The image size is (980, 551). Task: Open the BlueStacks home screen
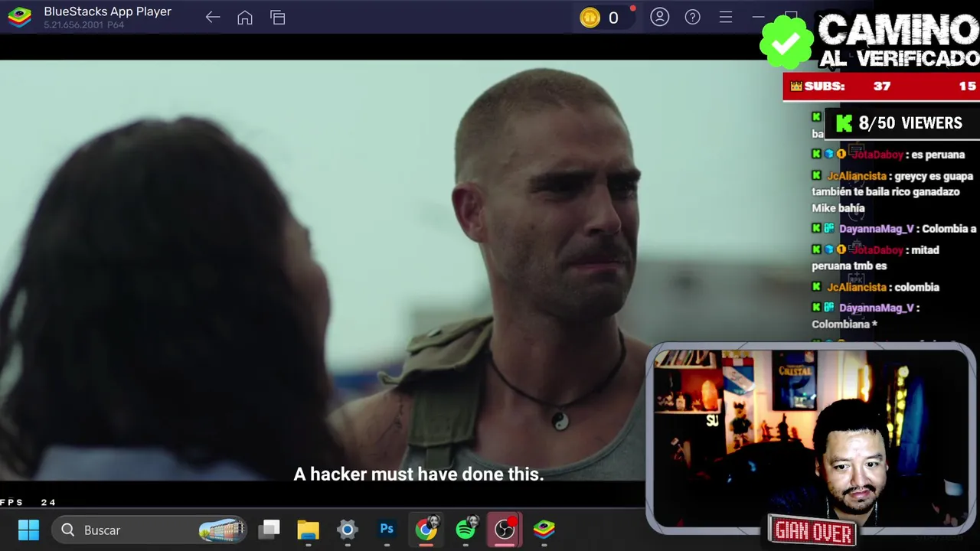pyautogui.click(x=245, y=18)
